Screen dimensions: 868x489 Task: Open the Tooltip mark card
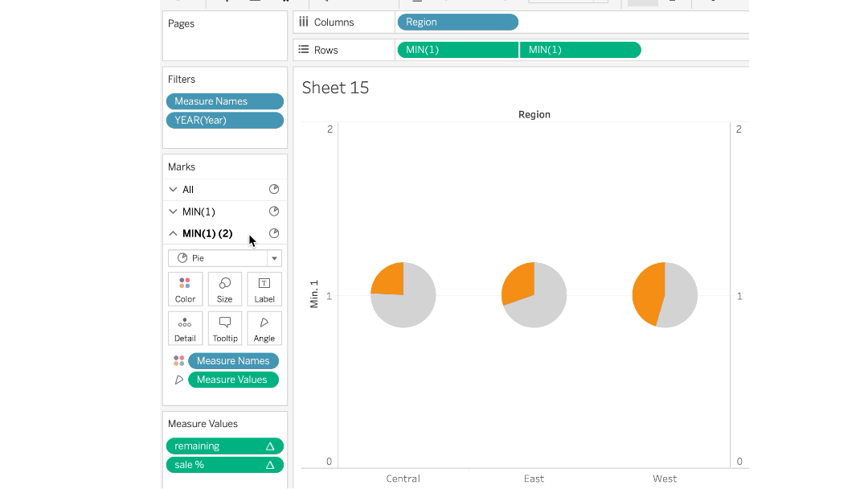(x=225, y=328)
